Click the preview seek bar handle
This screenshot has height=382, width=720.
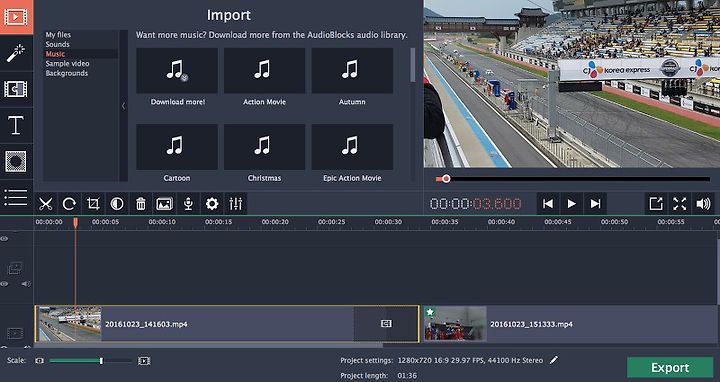coord(446,179)
